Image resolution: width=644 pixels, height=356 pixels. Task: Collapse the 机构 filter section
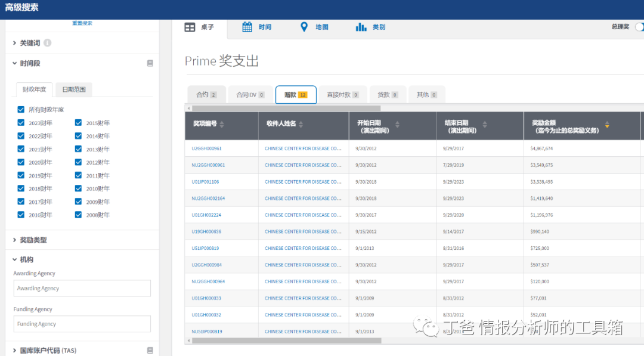pos(23,259)
